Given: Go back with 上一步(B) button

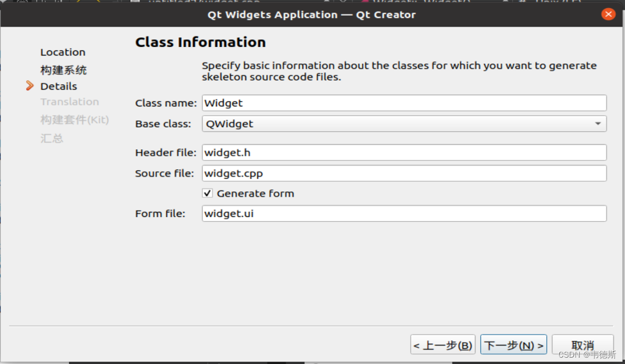Looking at the screenshot, I should (443, 345).
